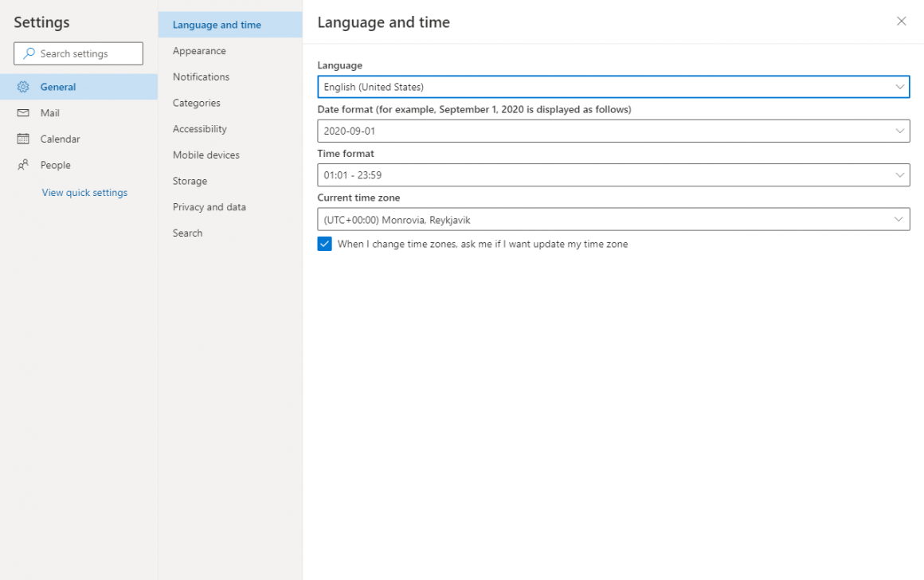
Task: Click the Language dropdown chevron icon
Action: (899, 87)
